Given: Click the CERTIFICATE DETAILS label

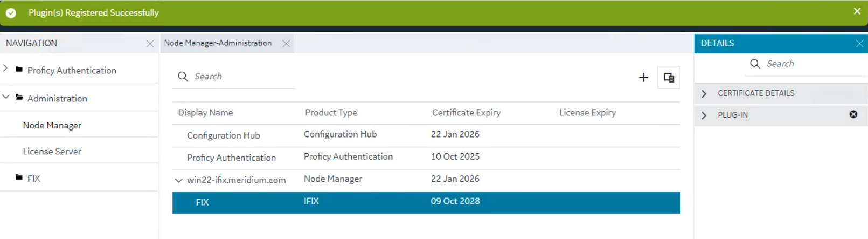Looking at the screenshot, I should (756, 93).
